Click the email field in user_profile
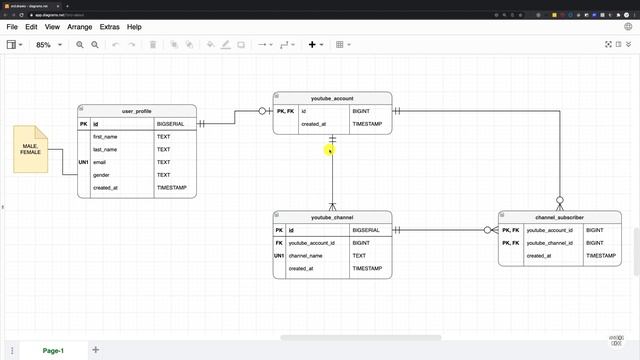 (100, 162)
